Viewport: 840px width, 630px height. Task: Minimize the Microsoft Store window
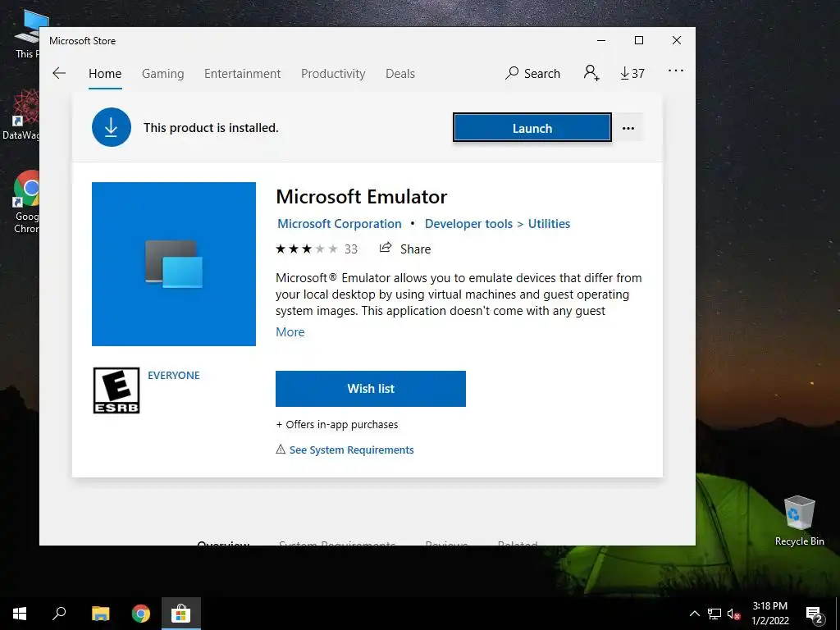[x=601, y=41]
